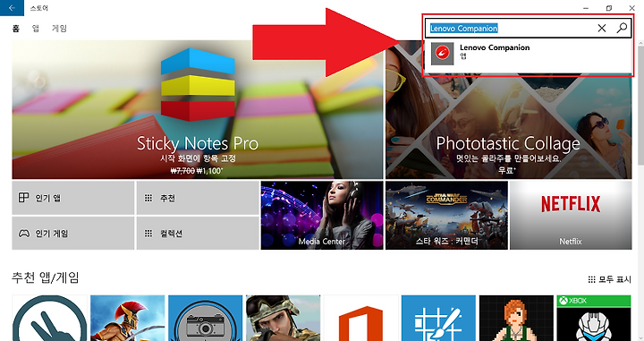
Task: Switch to the 앱 tab
Action: coord(36,29)
